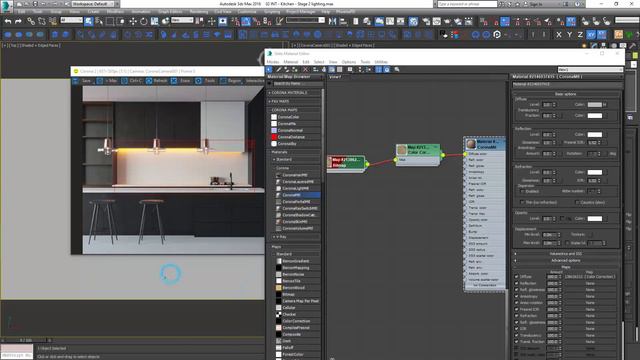Open the Opacity color swatch
Image resolution: width=640 pixels, height=360 pixels.
click(594, 218)
